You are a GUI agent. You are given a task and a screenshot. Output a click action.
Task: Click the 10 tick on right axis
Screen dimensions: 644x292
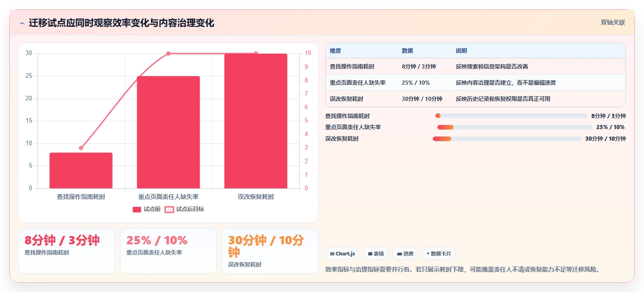(x=308, y=53)
